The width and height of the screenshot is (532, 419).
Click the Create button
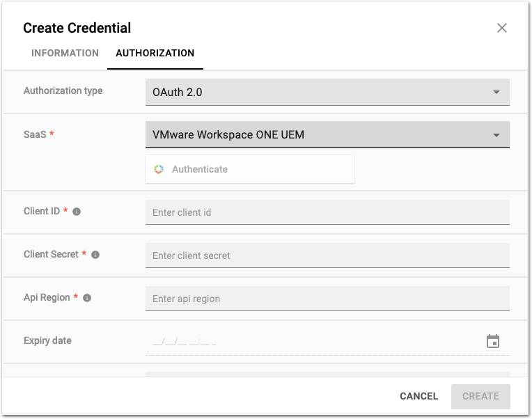coord(480,396)
